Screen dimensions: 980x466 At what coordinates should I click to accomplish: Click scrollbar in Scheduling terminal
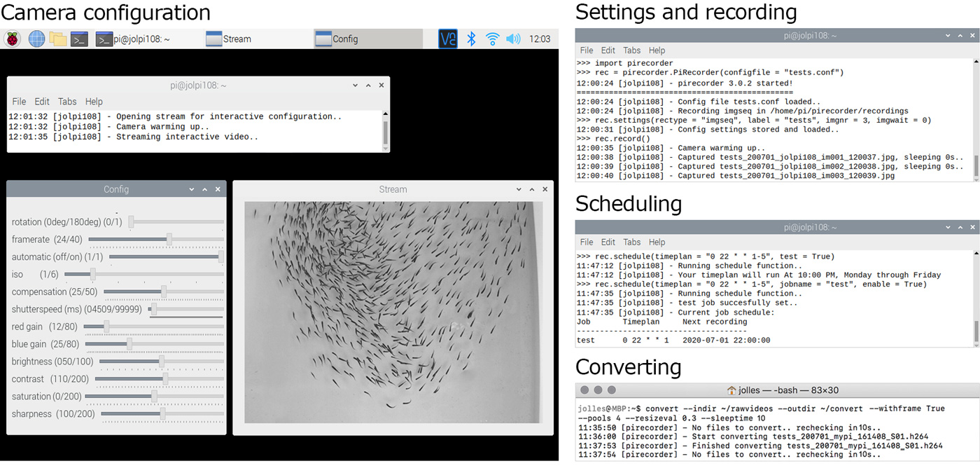(x=976, y=332)
